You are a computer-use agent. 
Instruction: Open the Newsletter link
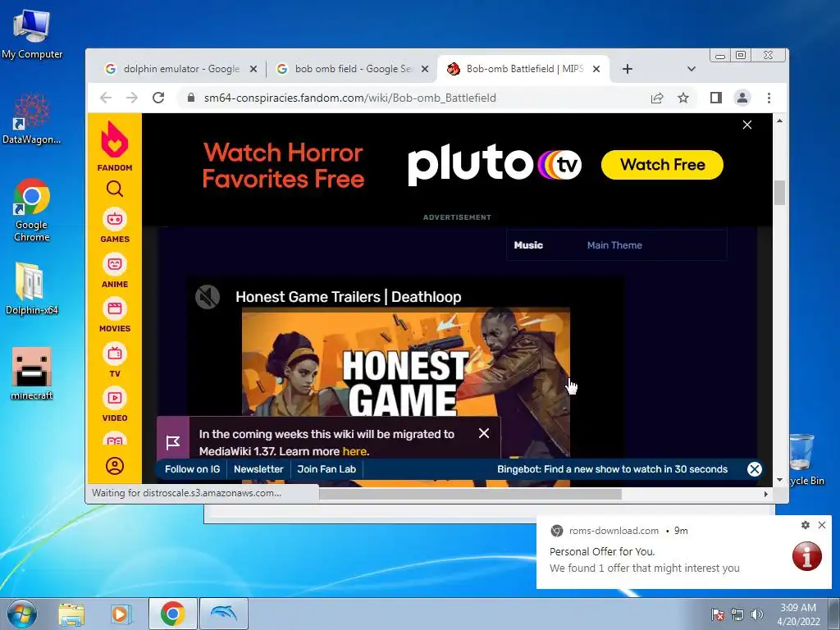258,469
